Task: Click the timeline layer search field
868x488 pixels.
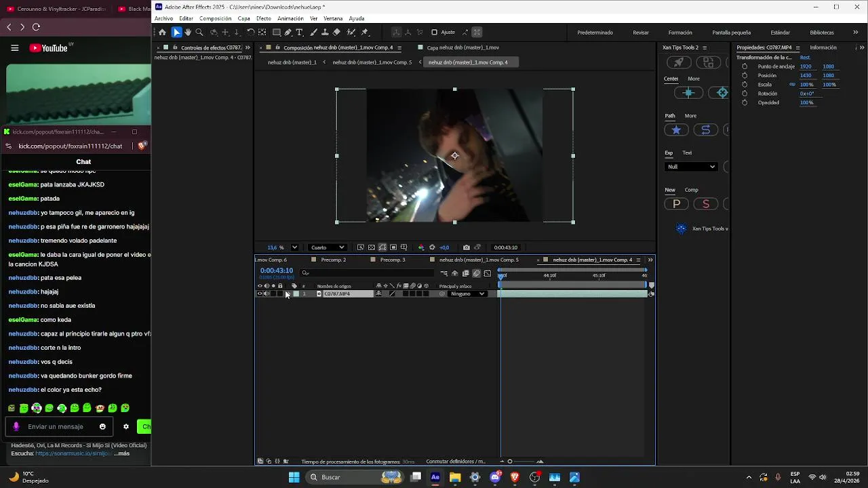Action: pyautogui.click(x=366, y=273)
